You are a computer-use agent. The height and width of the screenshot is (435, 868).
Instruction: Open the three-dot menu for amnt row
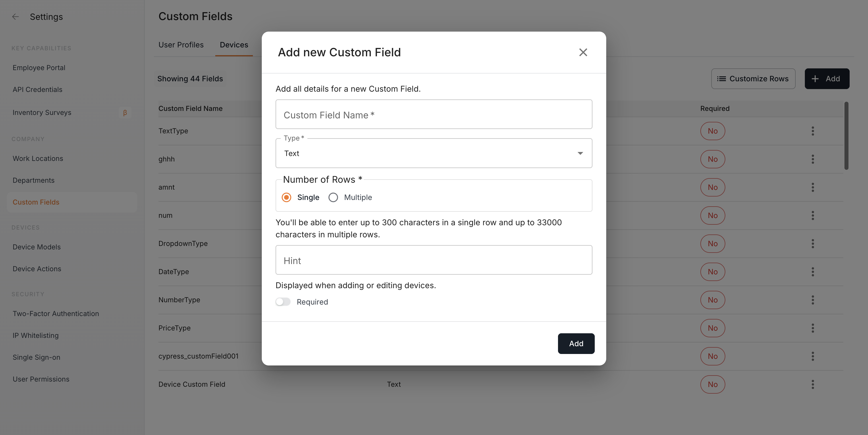(813, 187)
